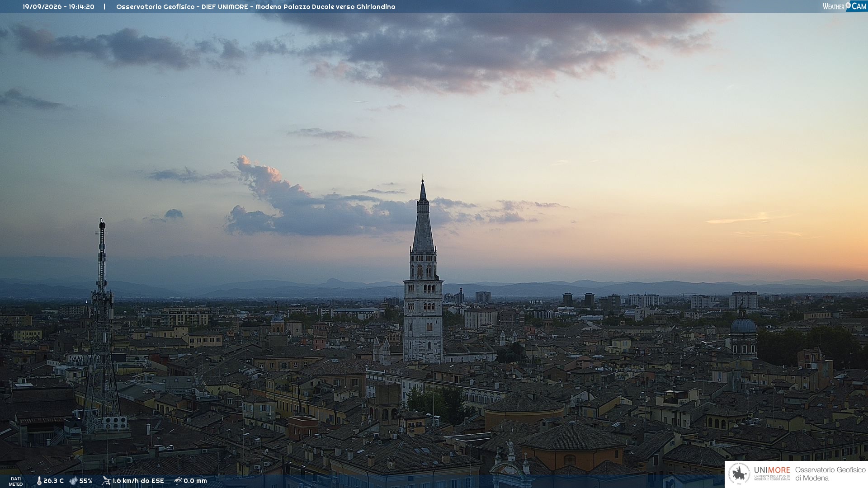Click the Osservatorio Geofisico DIEF UNIMORE title
Viewport: 868px width, 488px height.
coord(255,7)
